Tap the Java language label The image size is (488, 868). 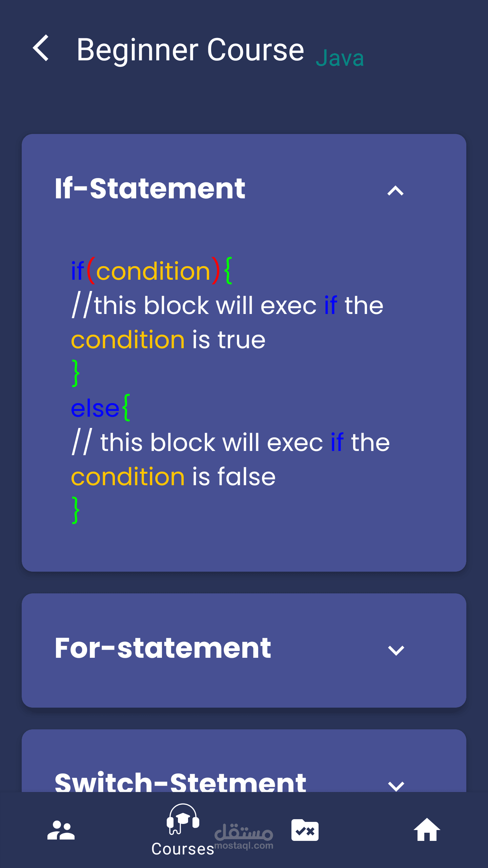[340, 58]
